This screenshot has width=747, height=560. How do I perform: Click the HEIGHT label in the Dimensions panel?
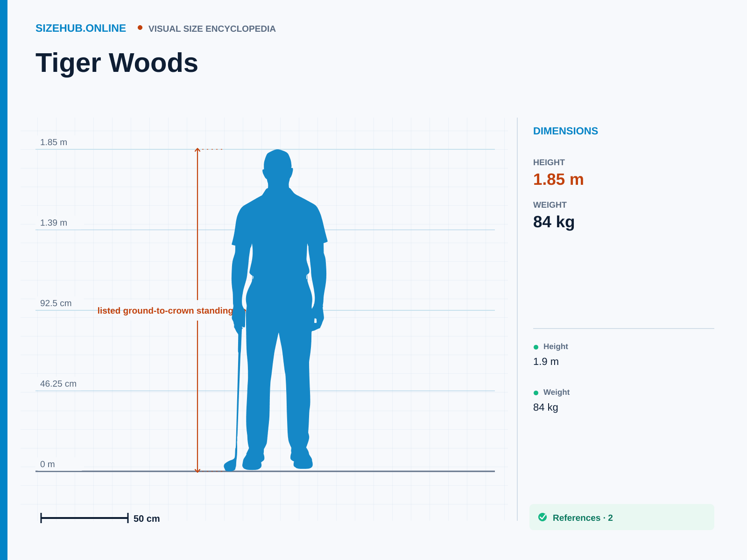pyautogui.click(x=549, y=162)
